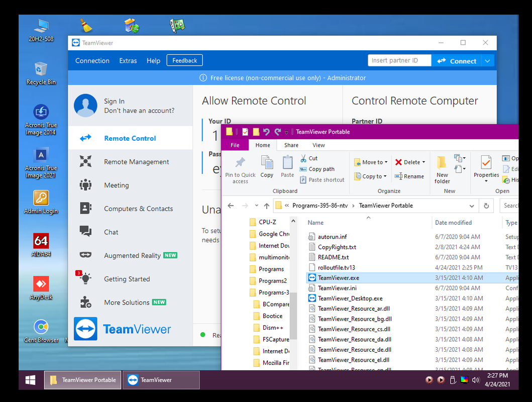Image resolution: width=532 pixels, height=402 pixels.
Task: Open Getting Started in TeamViewer sidebar
Action: tap(130, 278)
